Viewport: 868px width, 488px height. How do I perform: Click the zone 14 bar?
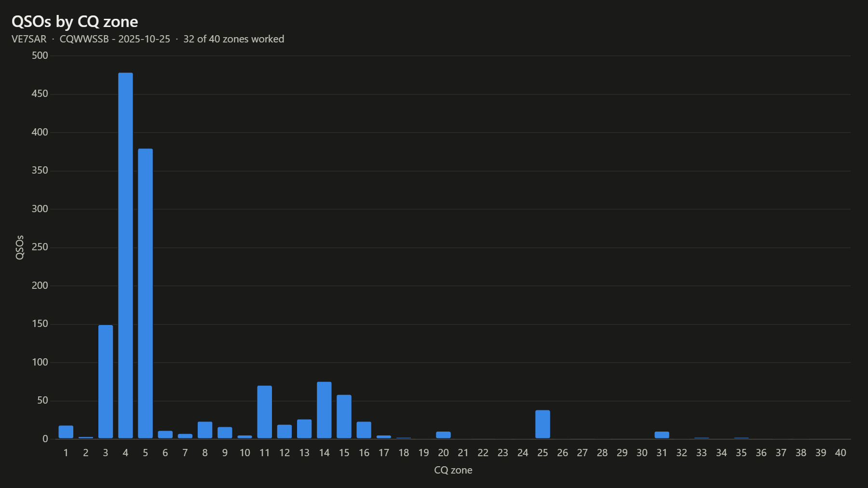tap(324, 410)
